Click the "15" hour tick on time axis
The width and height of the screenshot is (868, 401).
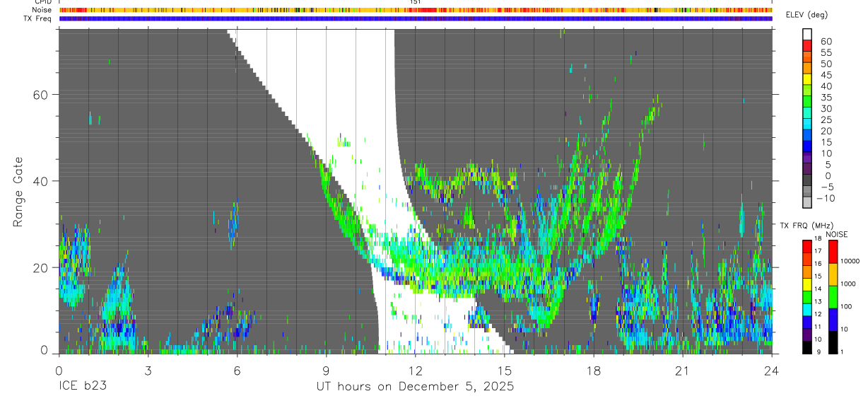[x=505, y=370]
